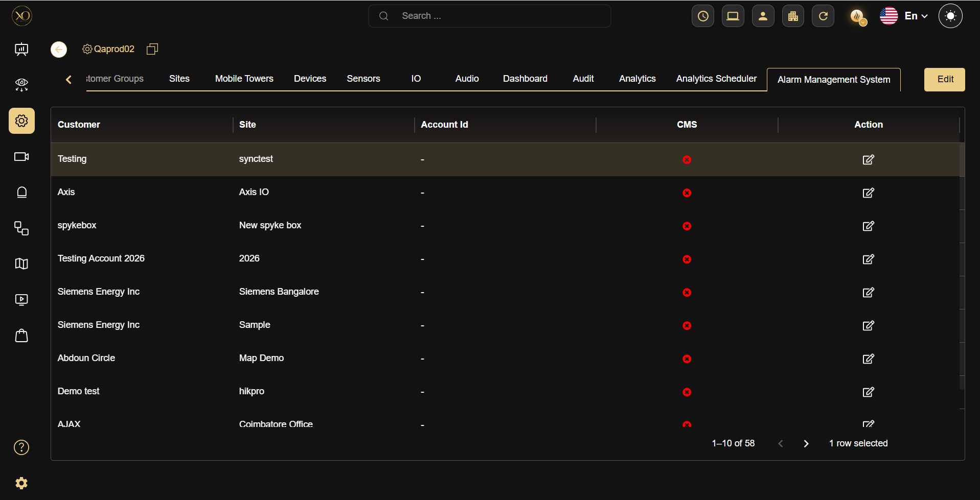Screen dimensions: 980x500
Task: Open the alarm bell icon in sidebar
Action: (x=21, y=192)
